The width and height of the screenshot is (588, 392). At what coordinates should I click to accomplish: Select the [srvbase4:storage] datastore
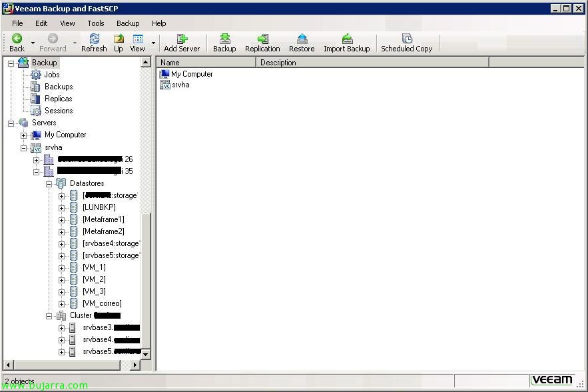pyautogui.click(x=111, y=243)
